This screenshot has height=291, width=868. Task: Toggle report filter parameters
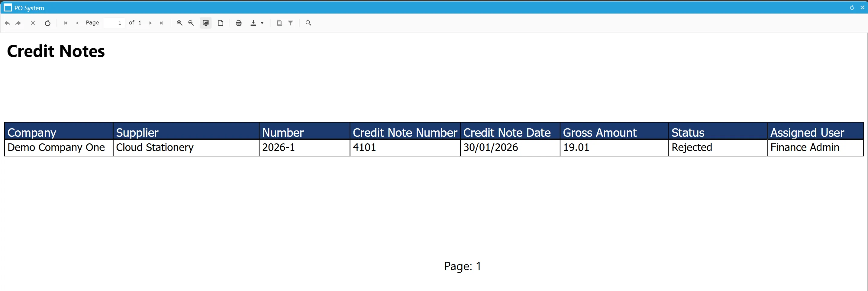(290, 23)
